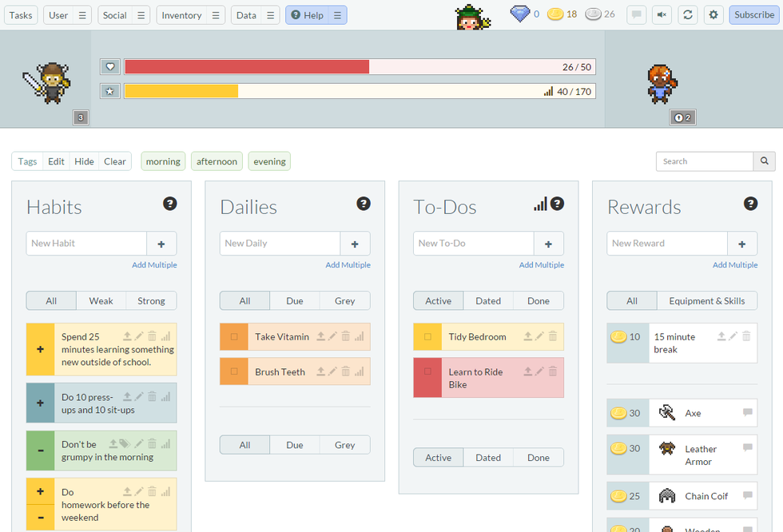Delete the Take Vitamin daily via trash icon

click(346, 336)
